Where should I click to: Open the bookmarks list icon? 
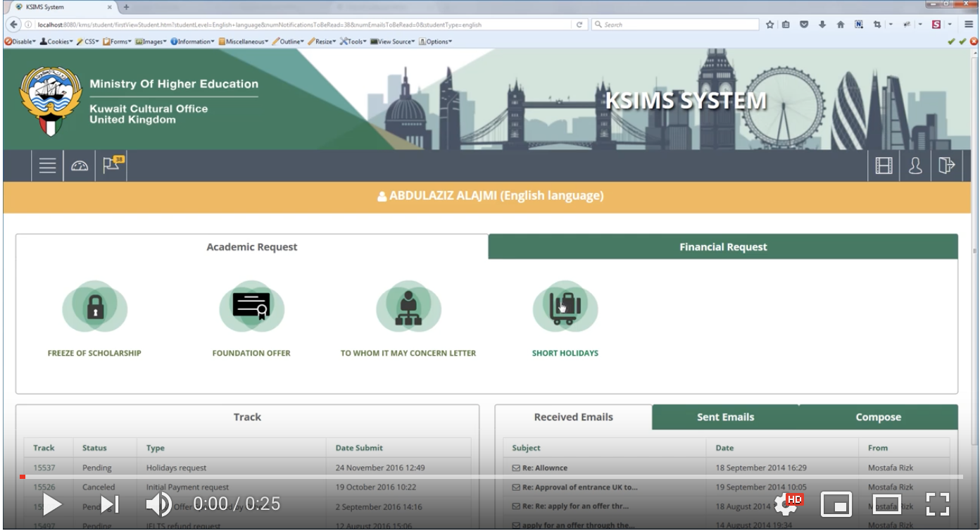(x=786, y=25)
